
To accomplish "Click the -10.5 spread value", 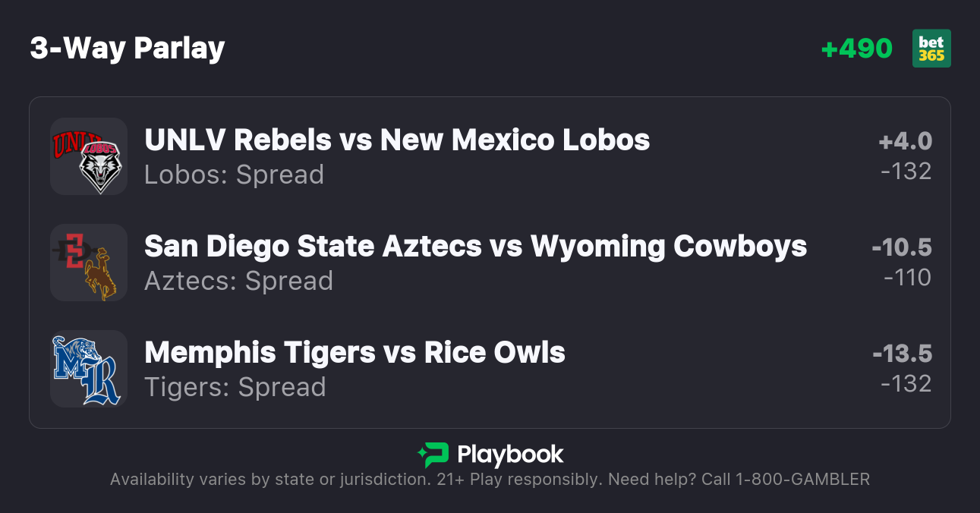I will [901, 247].
